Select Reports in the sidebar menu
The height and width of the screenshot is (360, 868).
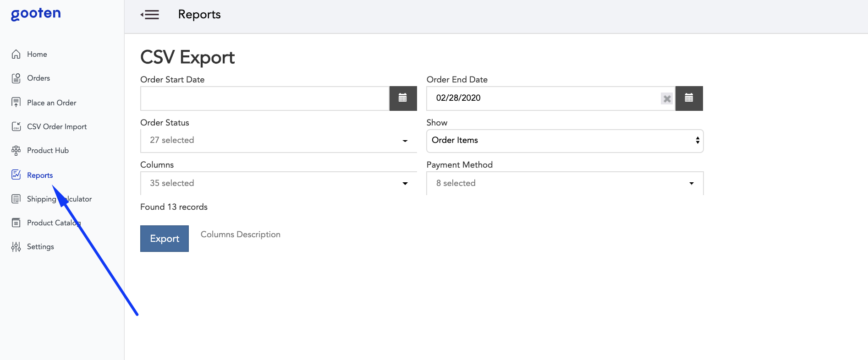[x=40, y=175]
